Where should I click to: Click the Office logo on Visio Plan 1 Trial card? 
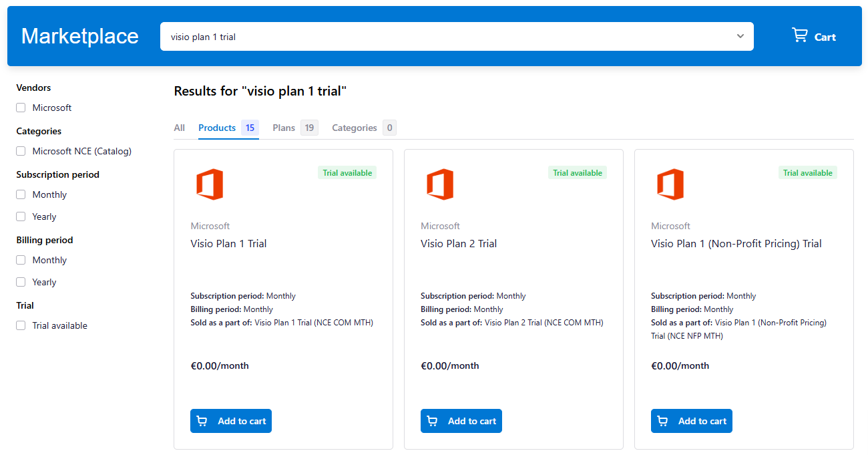coord(210,184)
